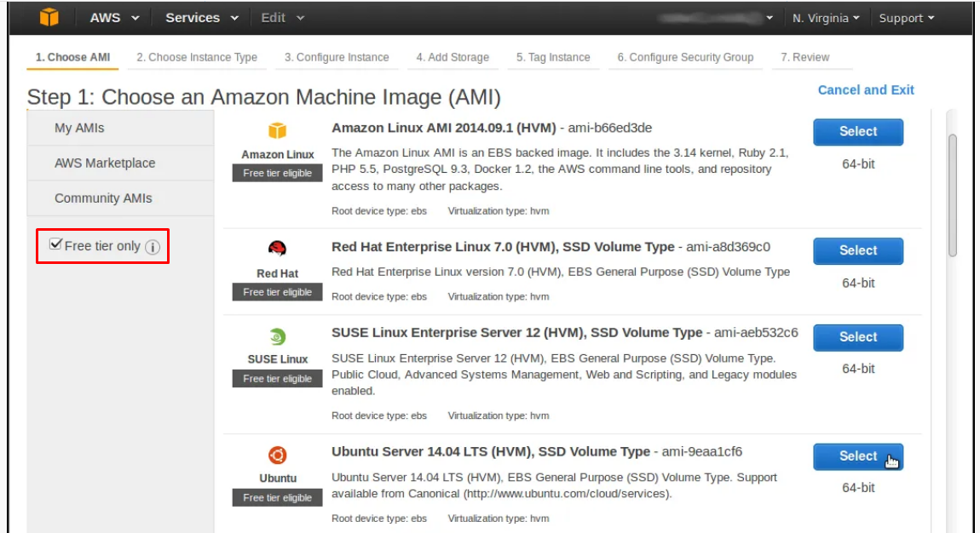The width and height of the screenshot is (980, 533).
Task: Click the Free tier eligible badge under Ubuntu
Action: click(278, 497)
